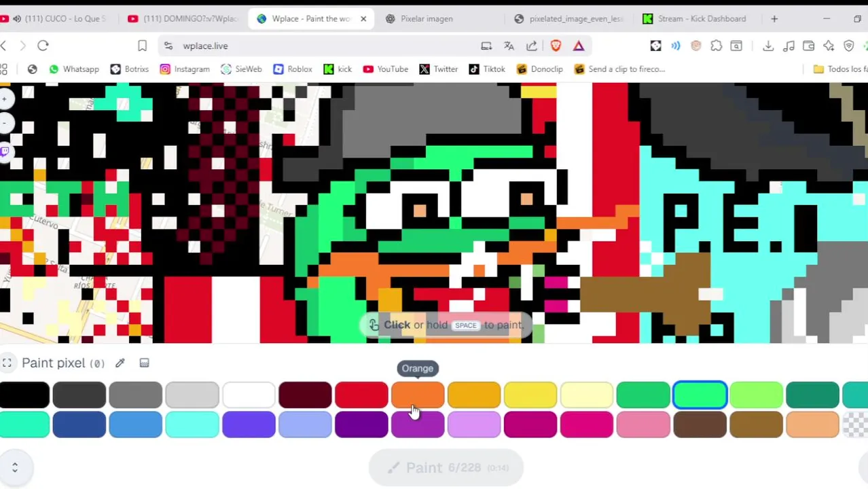Screen dimensions: 868x489
Task: Reload the current page
Action: click(x=43, y=46)
